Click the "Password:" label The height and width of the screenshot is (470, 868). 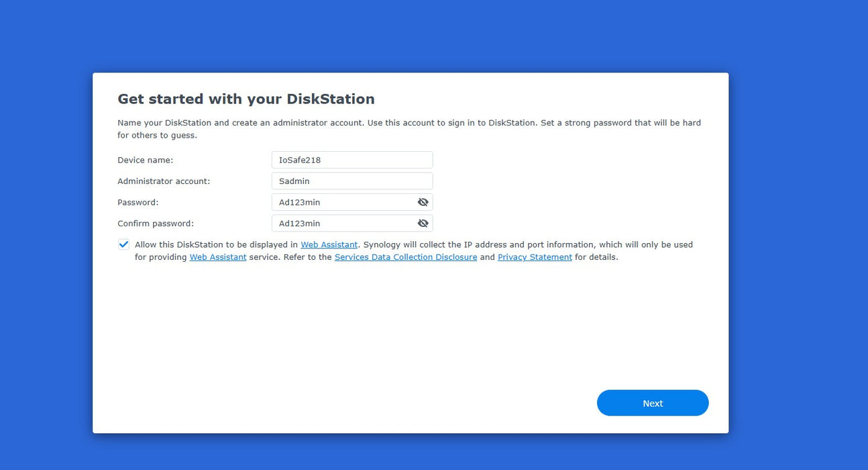[138, 202]
